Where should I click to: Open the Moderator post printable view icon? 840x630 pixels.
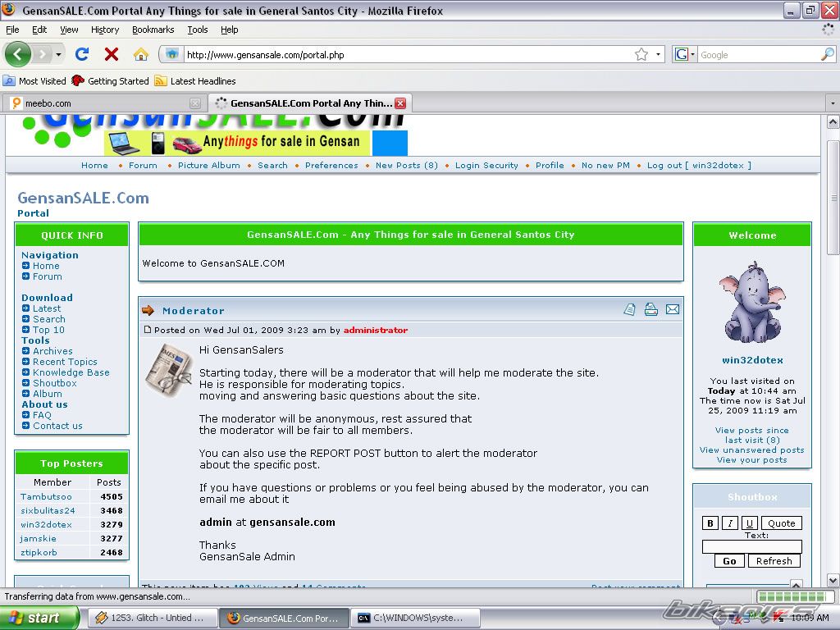click(651, 309)
